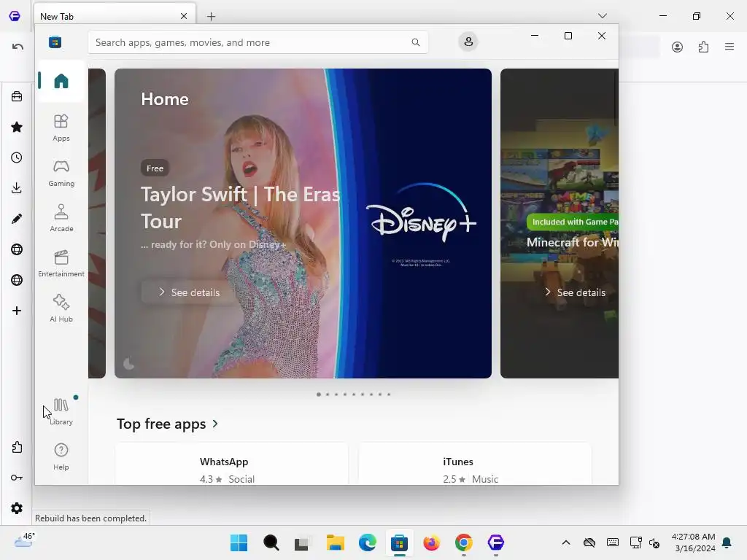
Task: Open Task View on the taskbar
Action: point(303,542)
